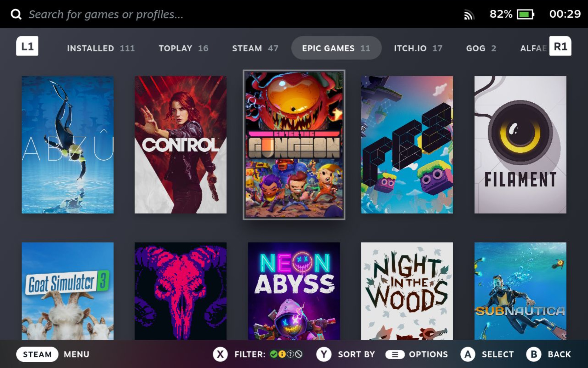
Task: Click the 00:29 clock
Action: coord(565,14)
